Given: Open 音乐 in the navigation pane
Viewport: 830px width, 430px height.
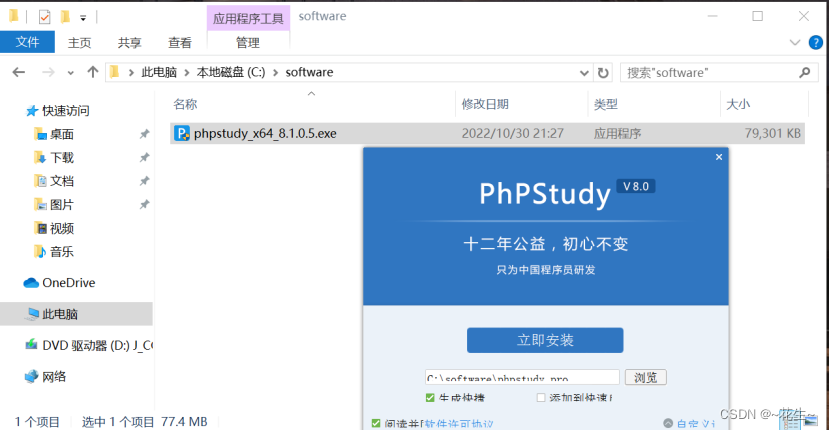Looking at the screenshot, I should point(61,252).
